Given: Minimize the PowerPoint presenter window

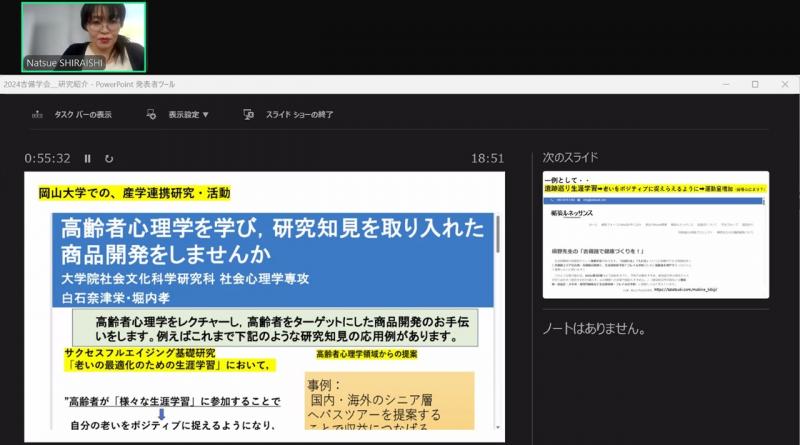Looking at the screenshot, I should (726, 84).
